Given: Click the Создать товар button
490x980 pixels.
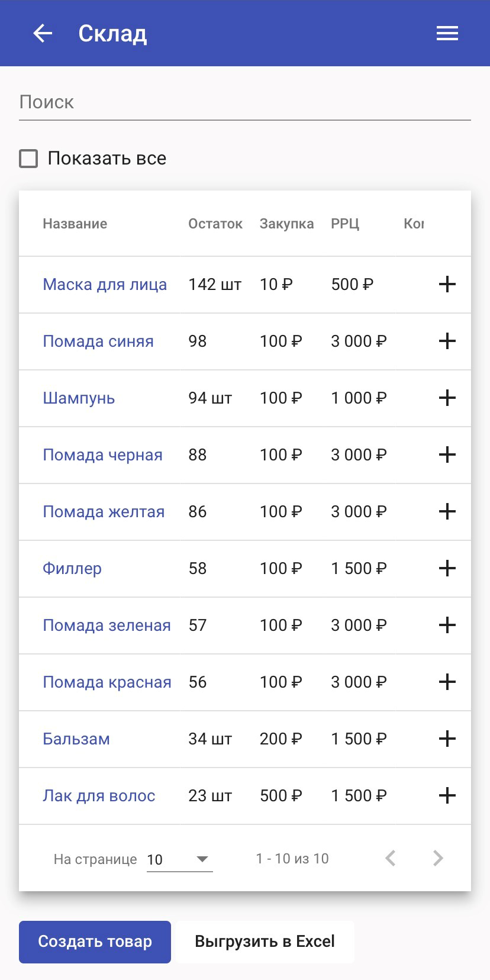Looking at the screenshot, I should [95, 942].
